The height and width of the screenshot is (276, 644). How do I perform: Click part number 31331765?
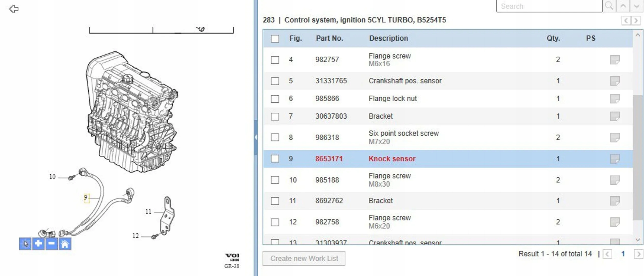point(331,81)
